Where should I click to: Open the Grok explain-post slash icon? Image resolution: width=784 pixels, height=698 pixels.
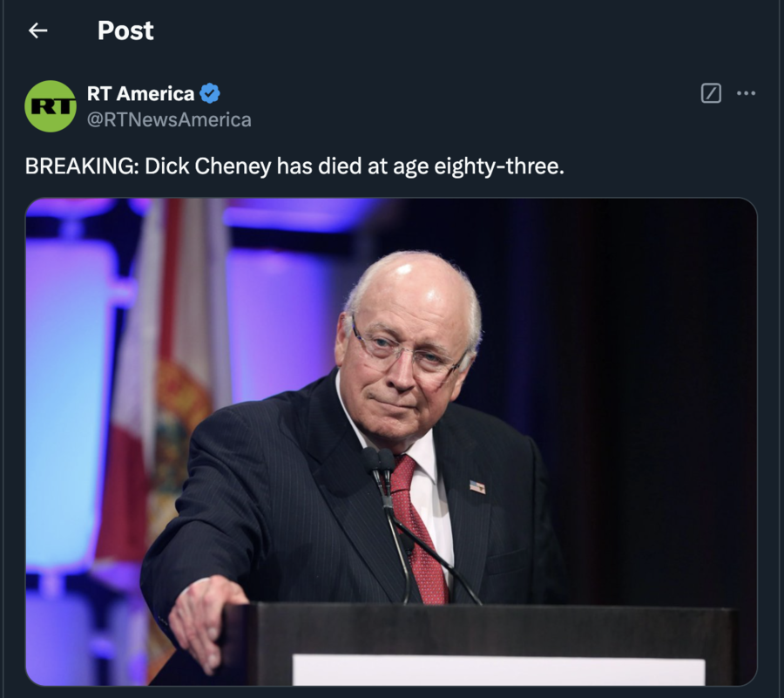(711, 93)
